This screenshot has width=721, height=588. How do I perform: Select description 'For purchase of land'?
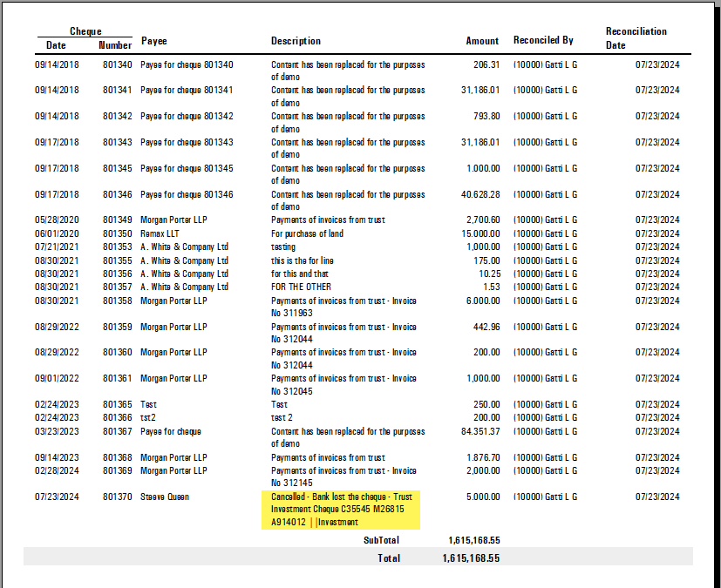pyautogui.click(x=307, y=233)
